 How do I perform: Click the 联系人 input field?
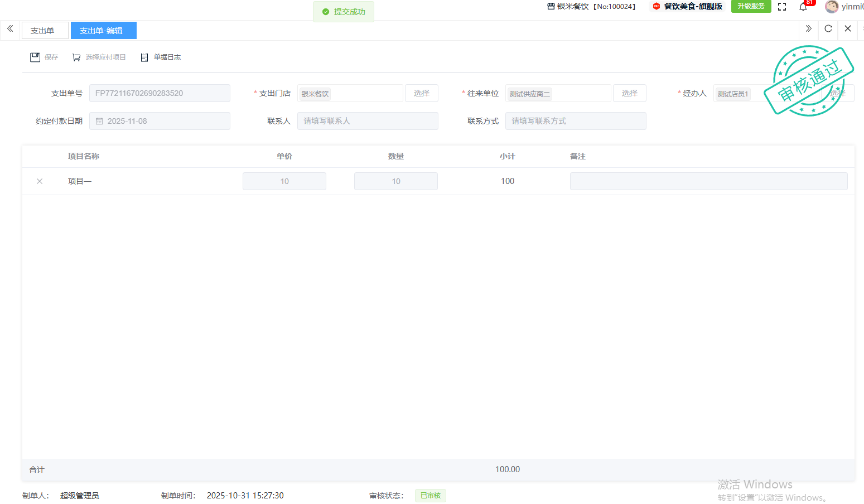tap(368, 121)
